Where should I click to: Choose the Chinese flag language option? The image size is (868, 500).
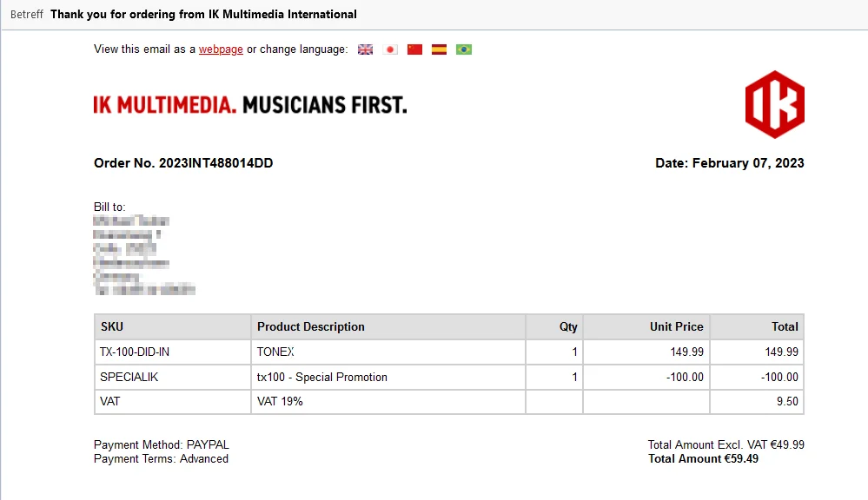point(414,49)
